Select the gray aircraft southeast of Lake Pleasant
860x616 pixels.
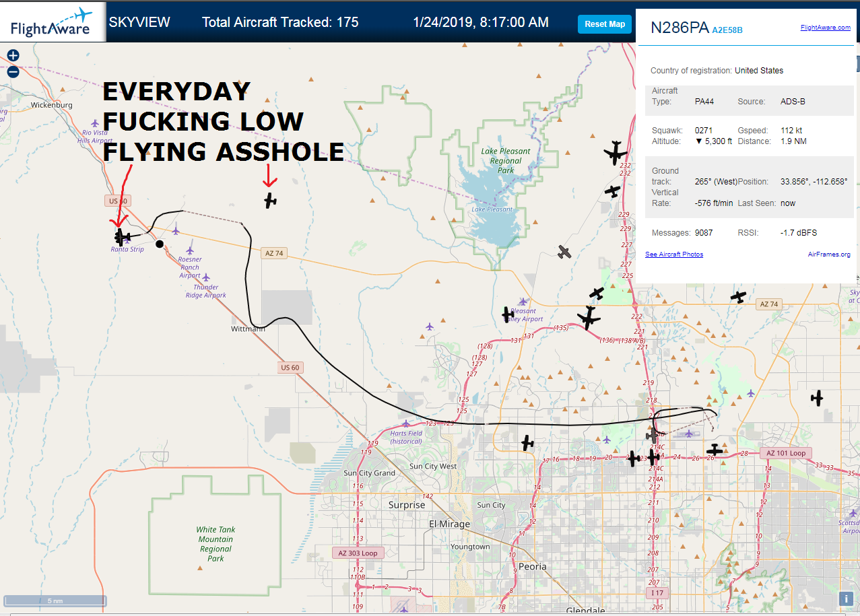564,252
